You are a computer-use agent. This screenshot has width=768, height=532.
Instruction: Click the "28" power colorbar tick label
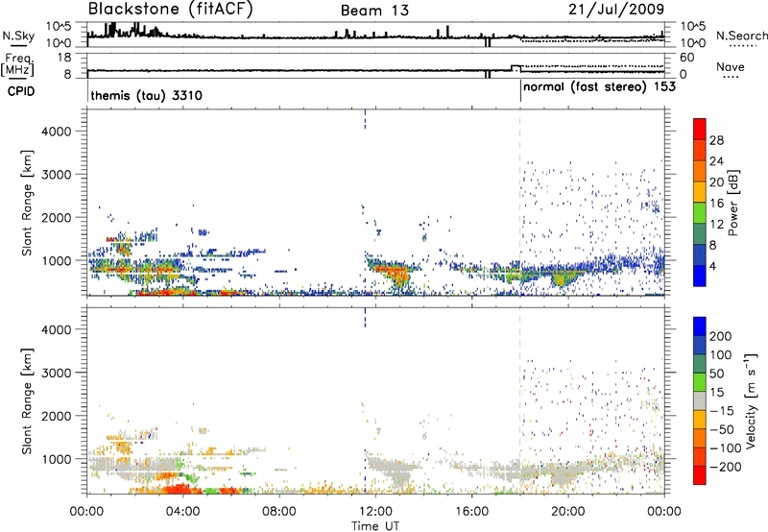click(x=716, y=140)
